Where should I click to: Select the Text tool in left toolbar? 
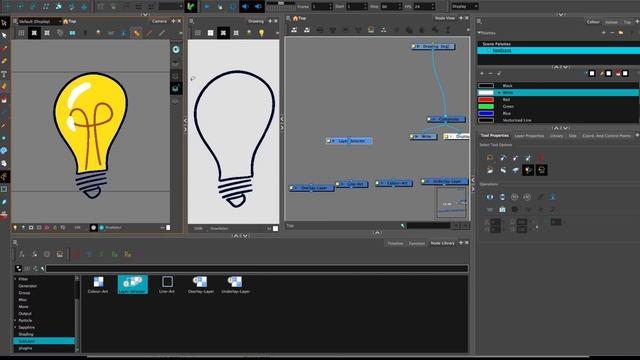(4, 74)
